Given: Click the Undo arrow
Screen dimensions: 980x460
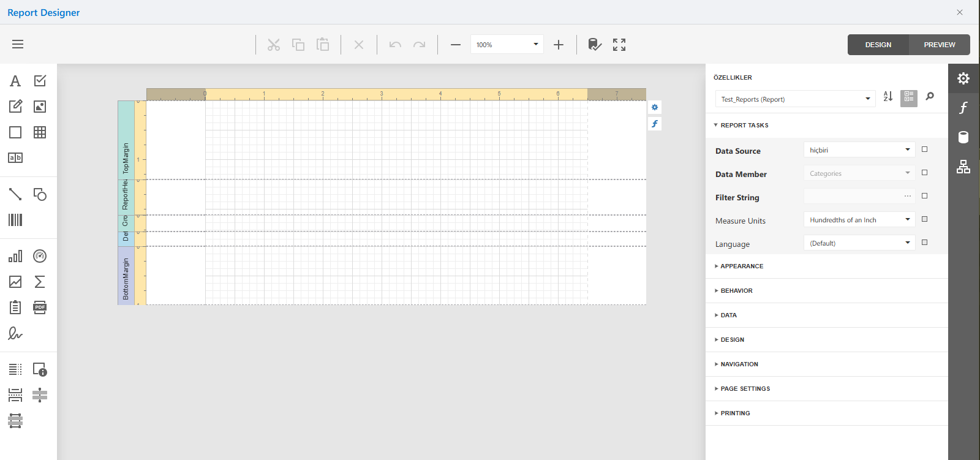Looking at the screenshot, I should click(x=395, y=45).
